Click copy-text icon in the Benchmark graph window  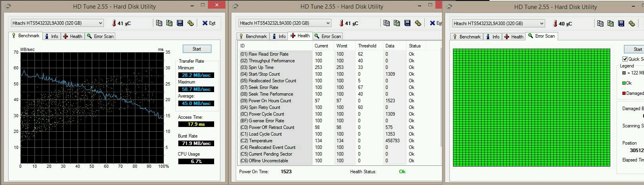(x=159, y=23)
